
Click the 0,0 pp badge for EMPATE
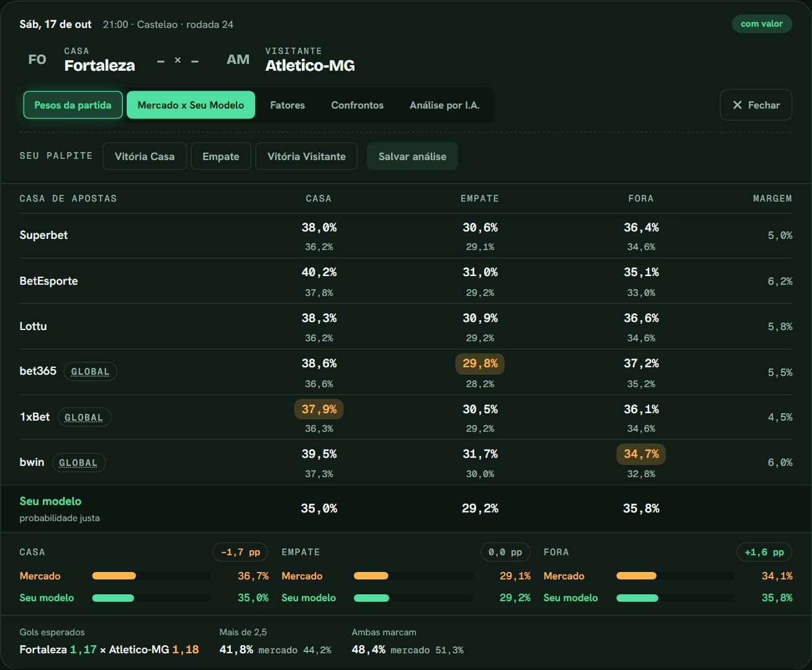[x=505, y=552]
